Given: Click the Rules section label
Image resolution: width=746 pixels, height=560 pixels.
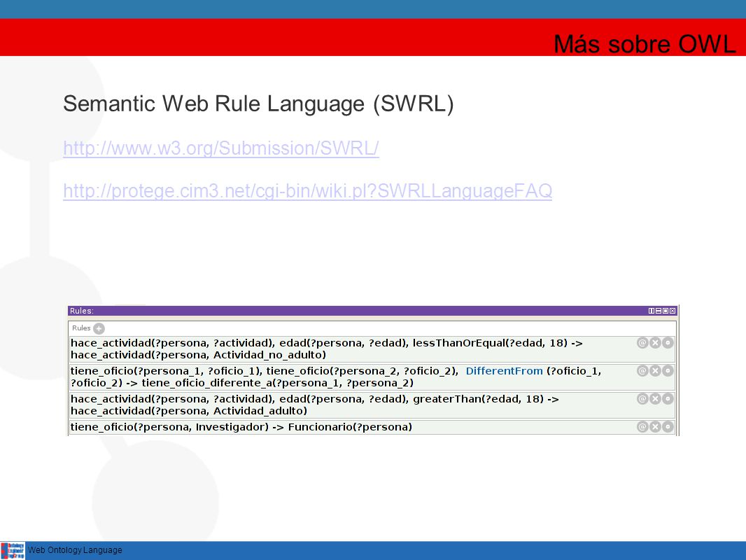Looking at the screenshot, I should coord(81,328).
